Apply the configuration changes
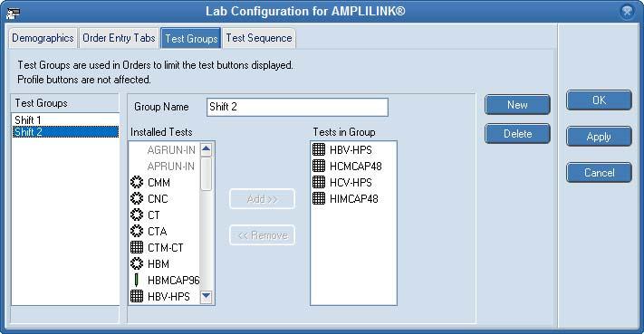The width and height of the screenshot is (644, 334). [x=599, y=137]
